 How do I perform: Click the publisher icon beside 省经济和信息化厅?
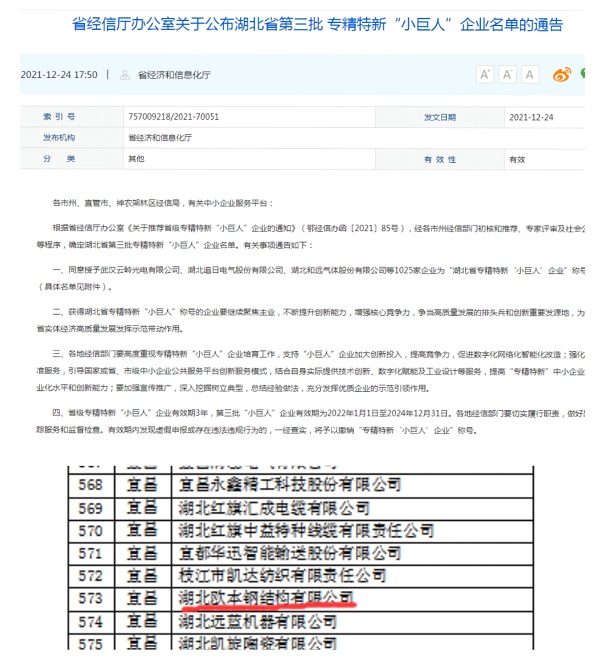[125, 75]
